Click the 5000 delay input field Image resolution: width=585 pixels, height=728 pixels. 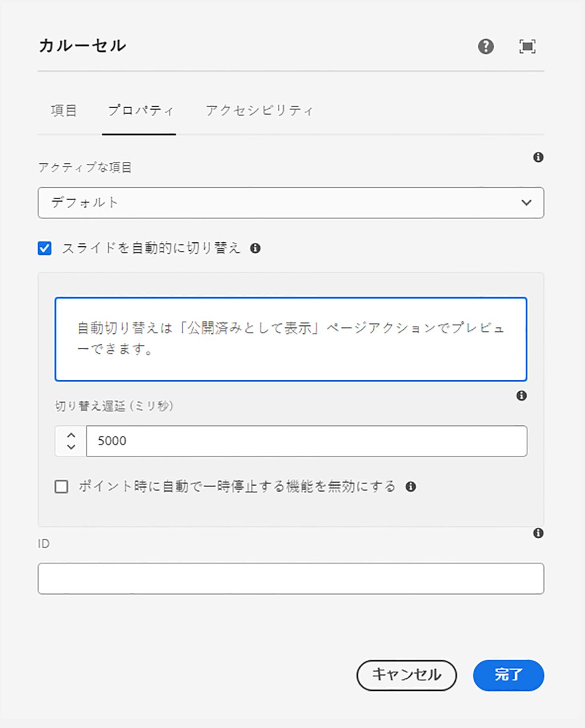point(306,441)
